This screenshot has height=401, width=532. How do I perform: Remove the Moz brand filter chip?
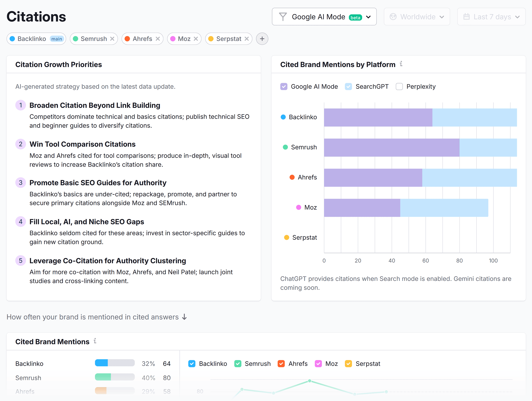point(196,39)
